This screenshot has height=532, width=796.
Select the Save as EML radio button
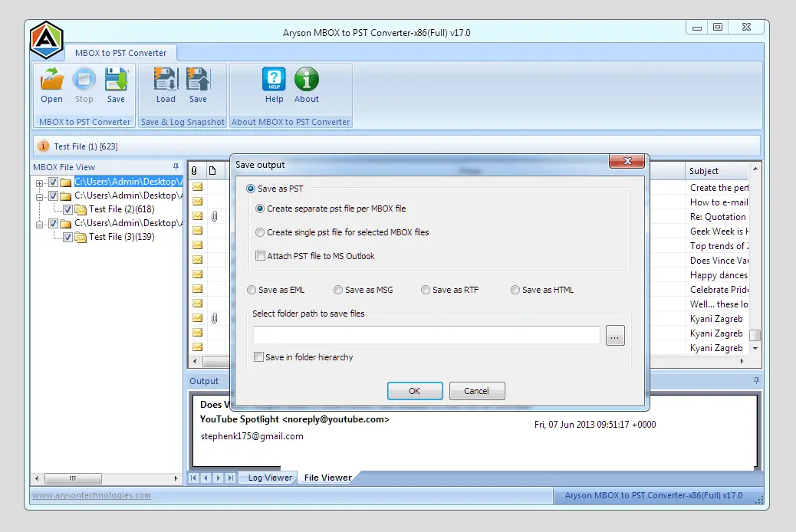(x=252, y=290)
